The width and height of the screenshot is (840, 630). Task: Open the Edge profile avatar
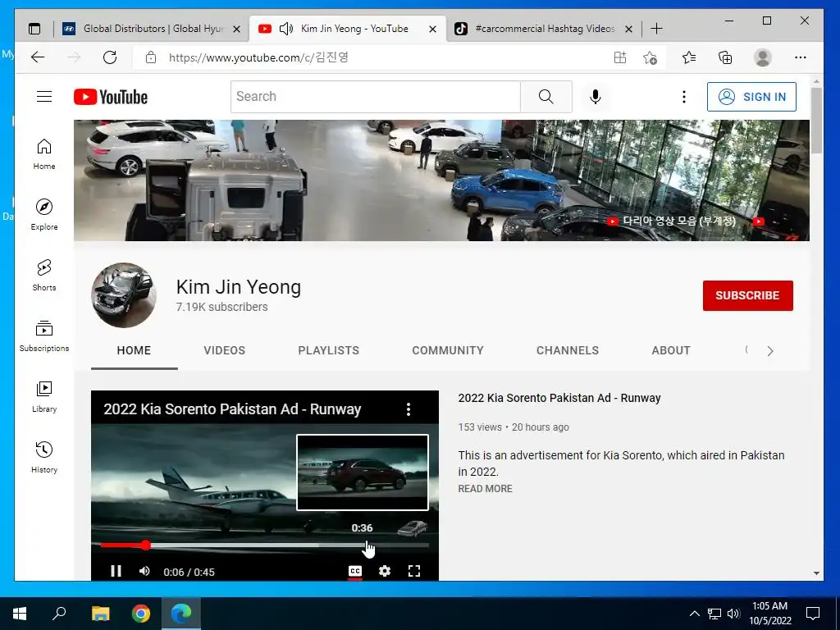coord(762,57)
